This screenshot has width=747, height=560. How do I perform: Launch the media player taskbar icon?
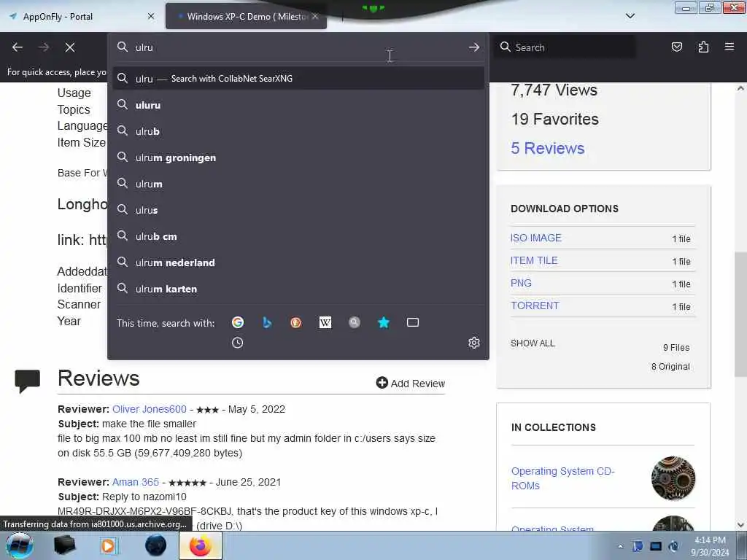(x=109, y=545)
